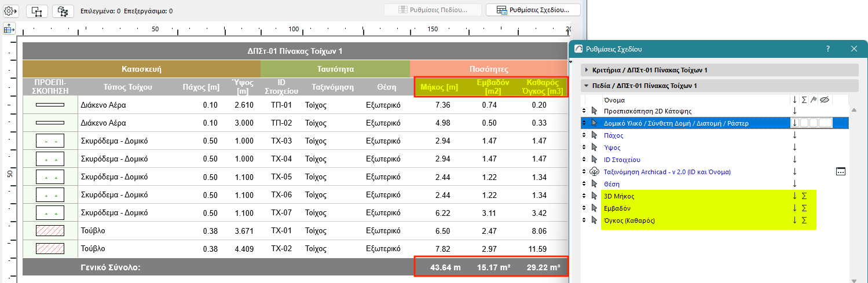
Task: Toggle the sum symbol for Εμβαδόν field
Action: point(804,208)
